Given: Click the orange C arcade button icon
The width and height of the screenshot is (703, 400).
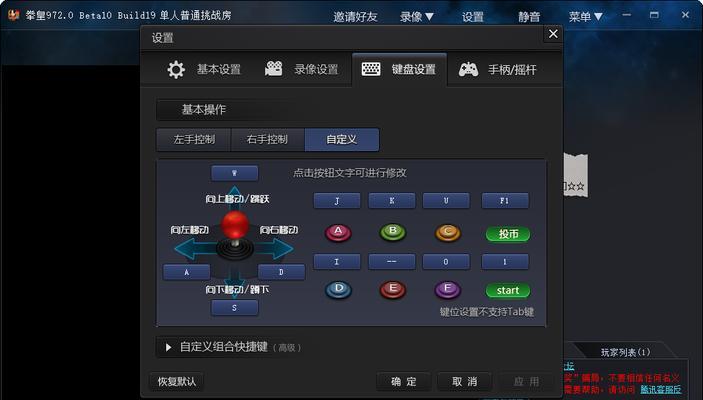Looking at the screenshot, I should point(447,233).
